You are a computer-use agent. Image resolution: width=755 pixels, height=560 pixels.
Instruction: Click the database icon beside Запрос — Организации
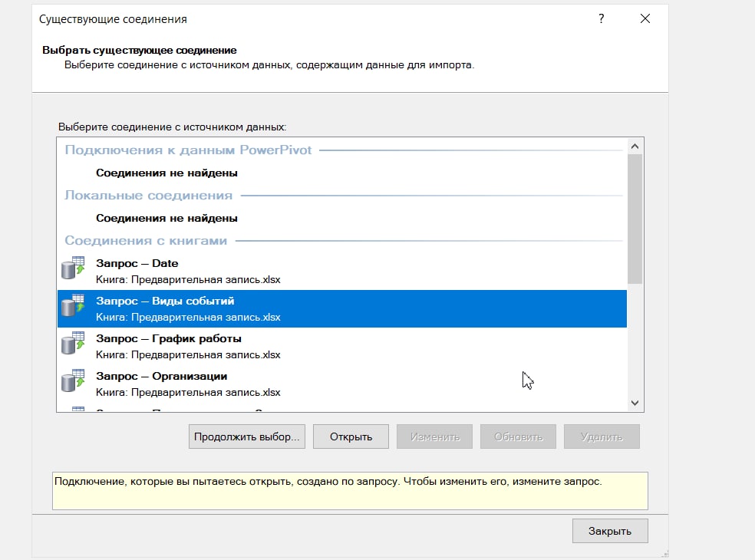pyautogui.click(x=73, y=380)
